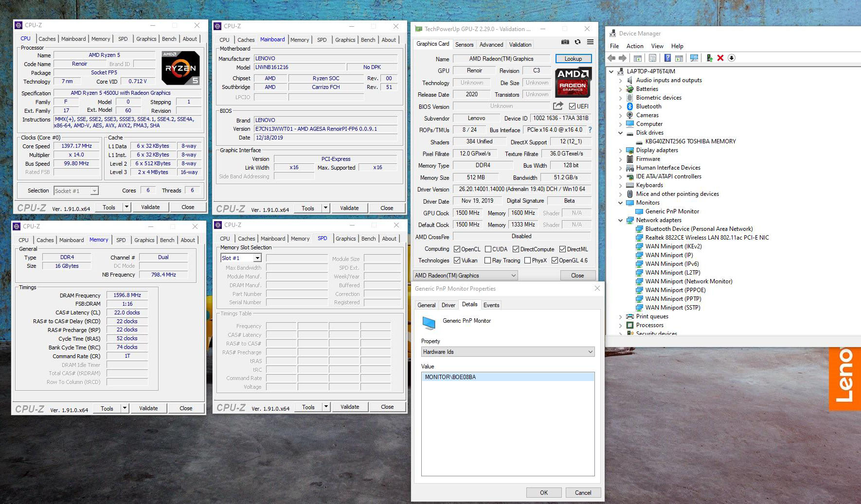Open the Sensors tab in GPU-Z
This screenshot has width=861, height=504.
(x=464, y=45)
